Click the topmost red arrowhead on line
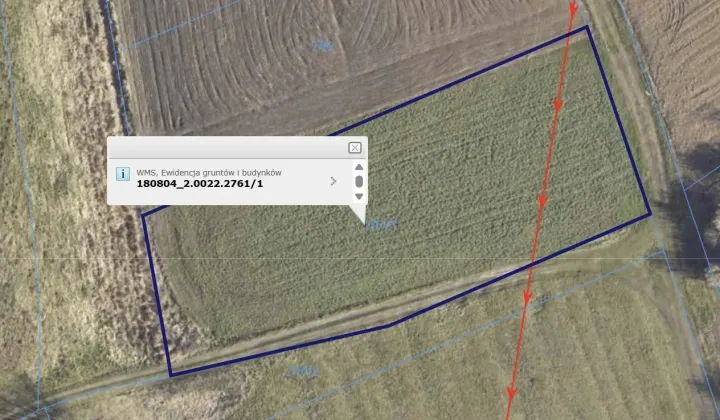Image resolution: width=720 pixels, height=420 pixels. [573, 8]
